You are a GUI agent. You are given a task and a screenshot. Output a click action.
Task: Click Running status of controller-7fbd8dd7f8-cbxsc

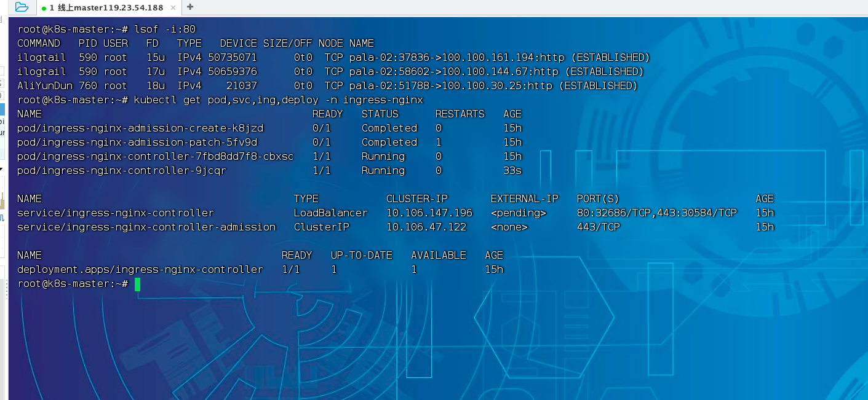coord(383,156)
